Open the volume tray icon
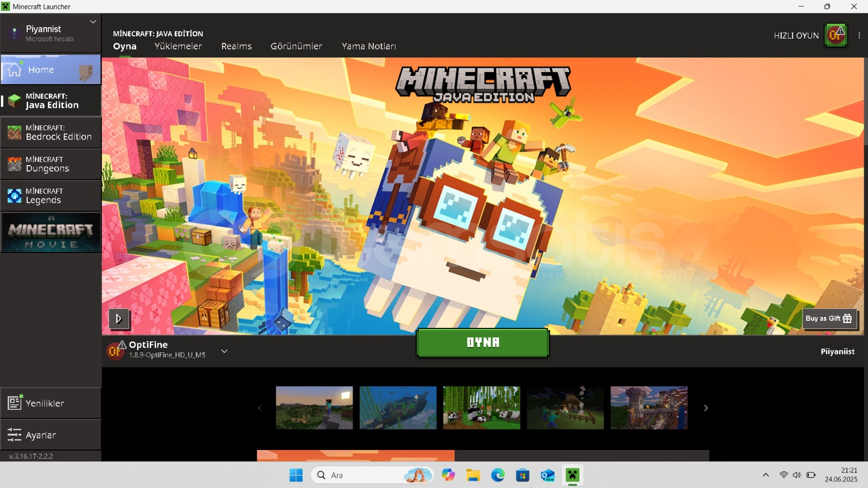The height and width of the screenshot is (488, 868). (796, 475)
